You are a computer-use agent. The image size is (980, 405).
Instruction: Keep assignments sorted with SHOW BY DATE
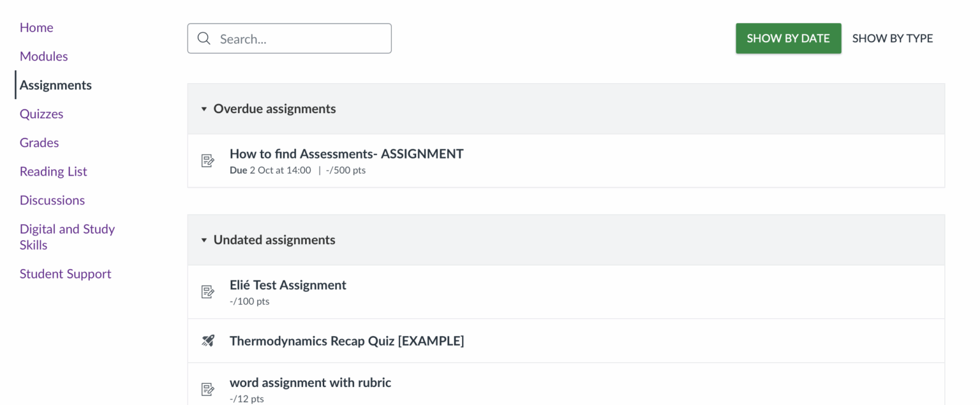point(788,38)
